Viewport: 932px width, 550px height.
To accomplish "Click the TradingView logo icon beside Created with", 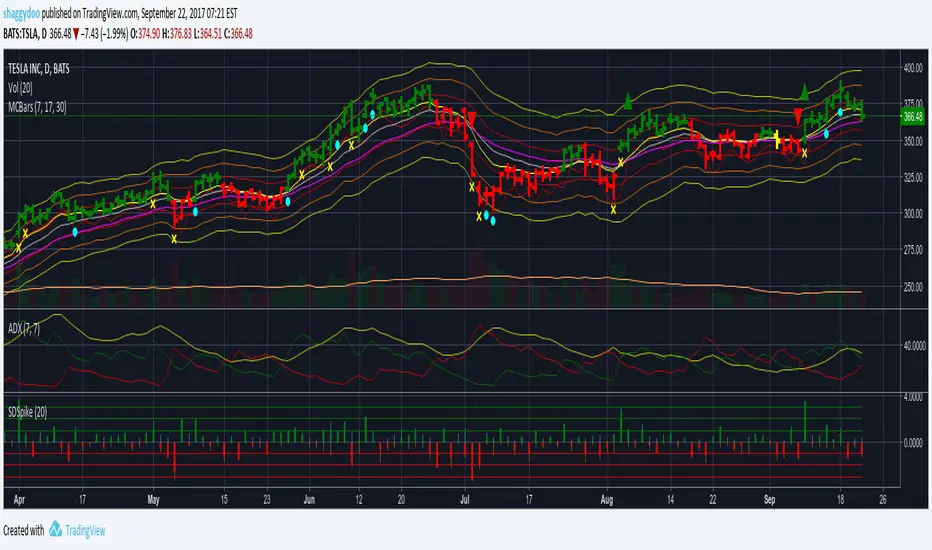I will [55, 529].
